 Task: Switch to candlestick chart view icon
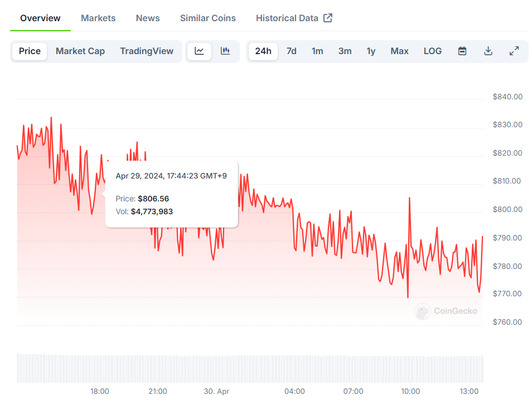pyautogui.click(x=225, y=51)
